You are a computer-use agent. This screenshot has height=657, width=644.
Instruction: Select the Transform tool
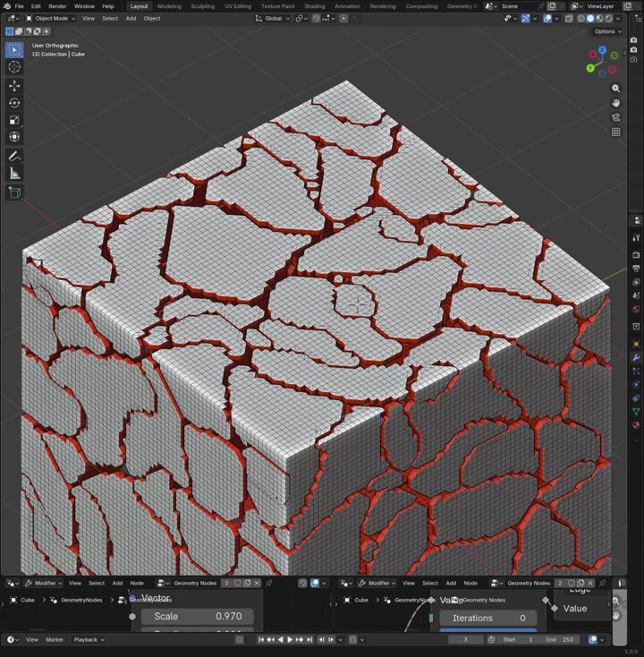pyautogui.click(x=14, y=137)
